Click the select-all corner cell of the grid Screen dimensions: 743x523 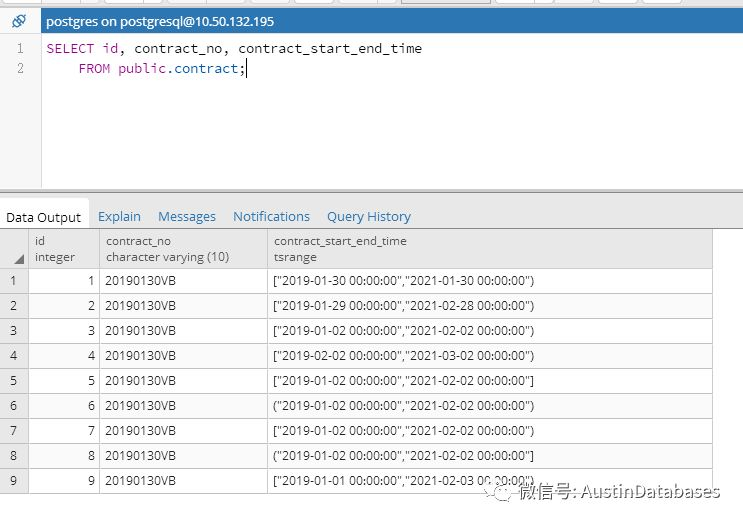point(14,249)
